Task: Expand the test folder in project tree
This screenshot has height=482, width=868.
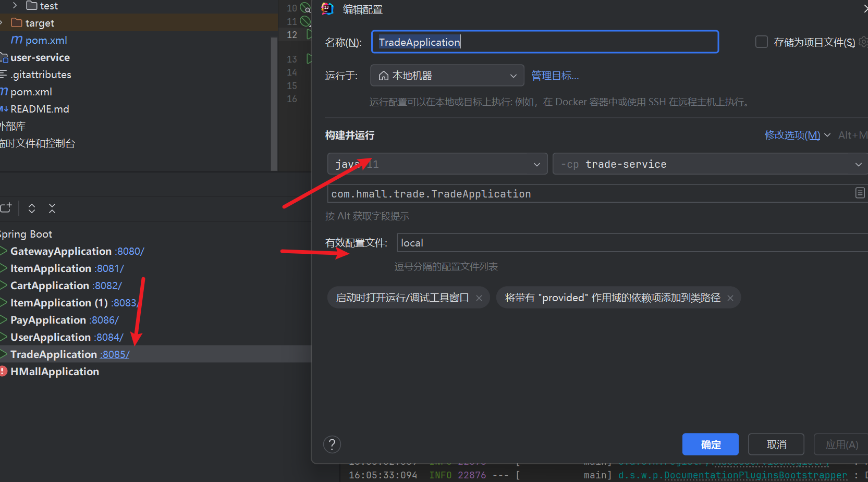Action: point(15,6)
